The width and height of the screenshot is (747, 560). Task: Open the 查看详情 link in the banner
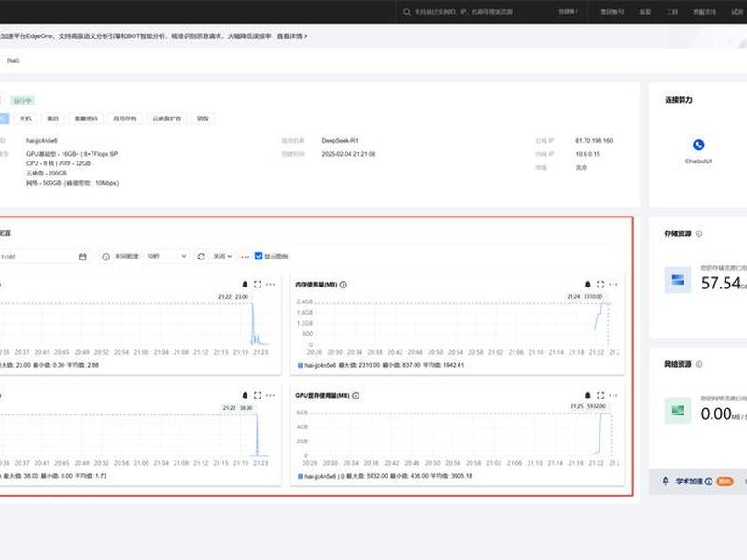tap(292, 36)
